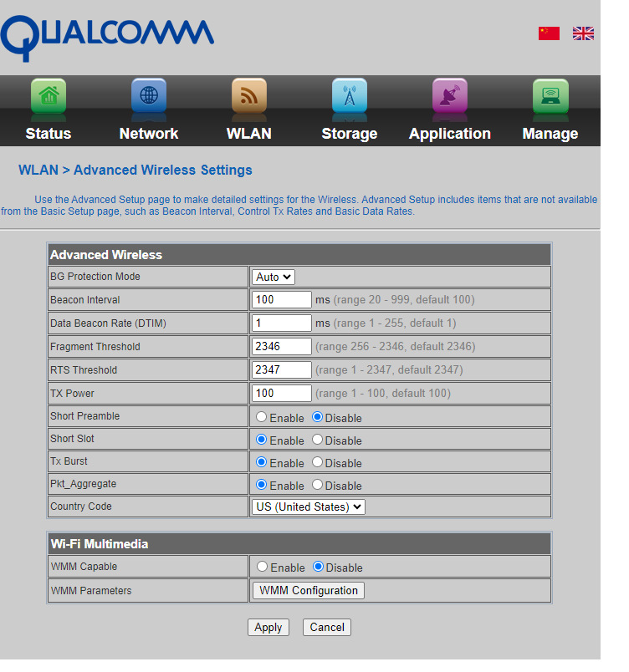Open the WLAN menu label
629x672 pixels.
pos(249,134)
